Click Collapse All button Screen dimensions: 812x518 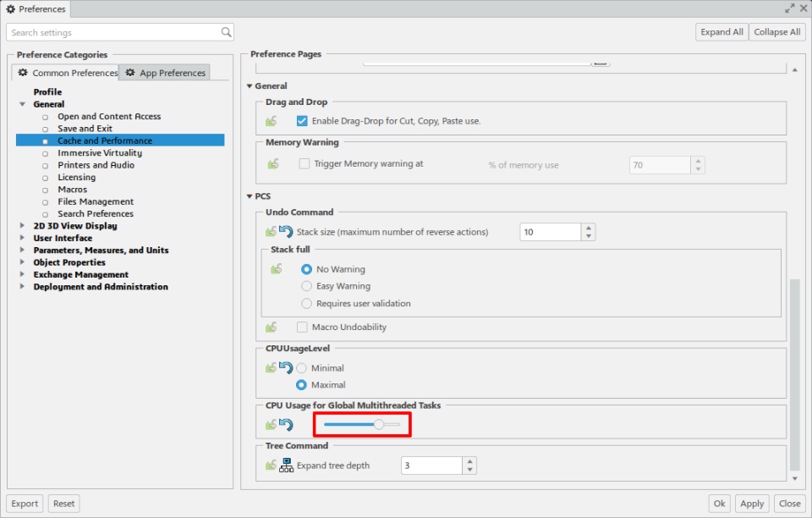click(776, 32)
